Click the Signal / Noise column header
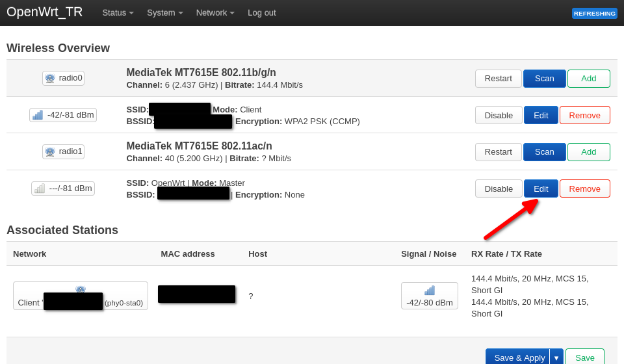 pos(428,253)
